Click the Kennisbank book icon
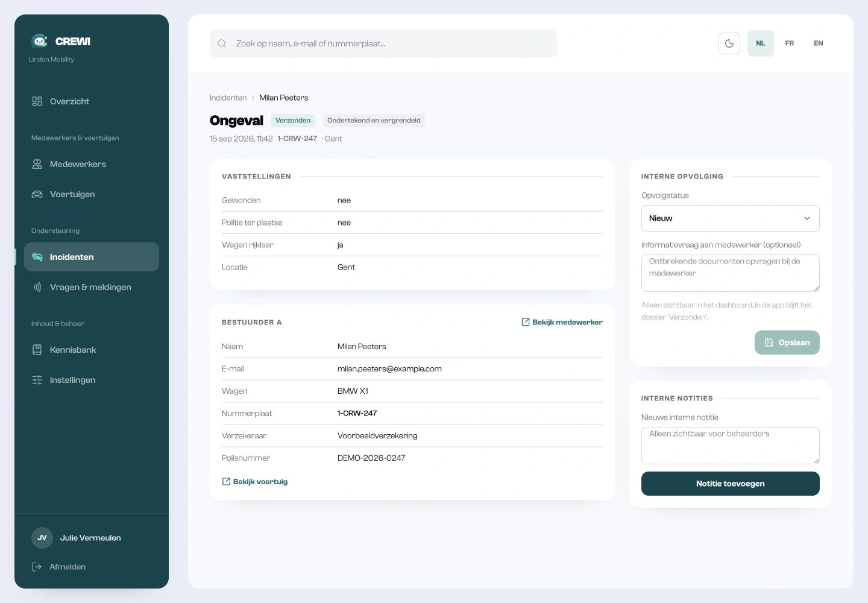The height and width of the screenshot is (603, 868). tap(37, 350)
